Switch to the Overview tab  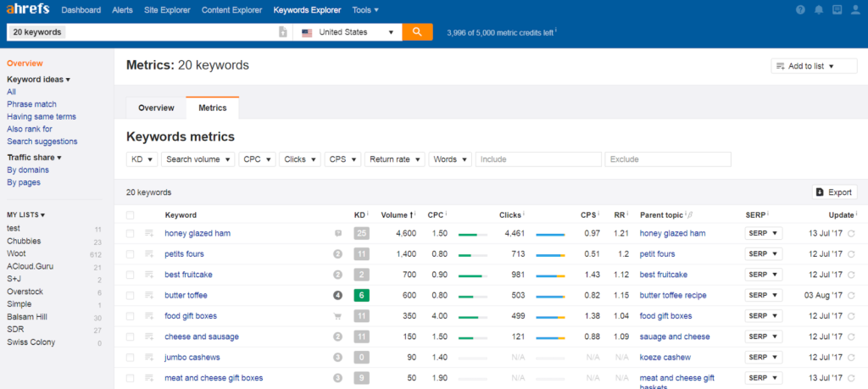click(156, 108)
